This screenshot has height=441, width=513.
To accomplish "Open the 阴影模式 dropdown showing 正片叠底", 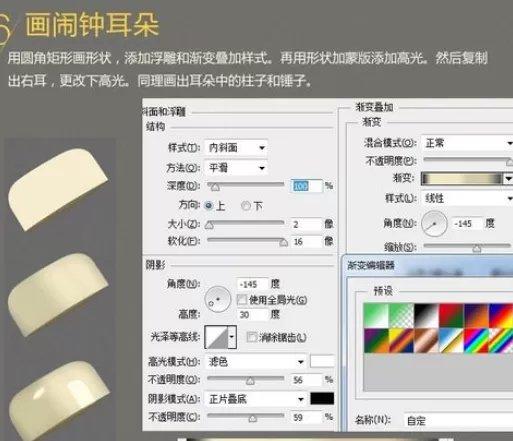I will pyautogui.click(x=256, y=399).
